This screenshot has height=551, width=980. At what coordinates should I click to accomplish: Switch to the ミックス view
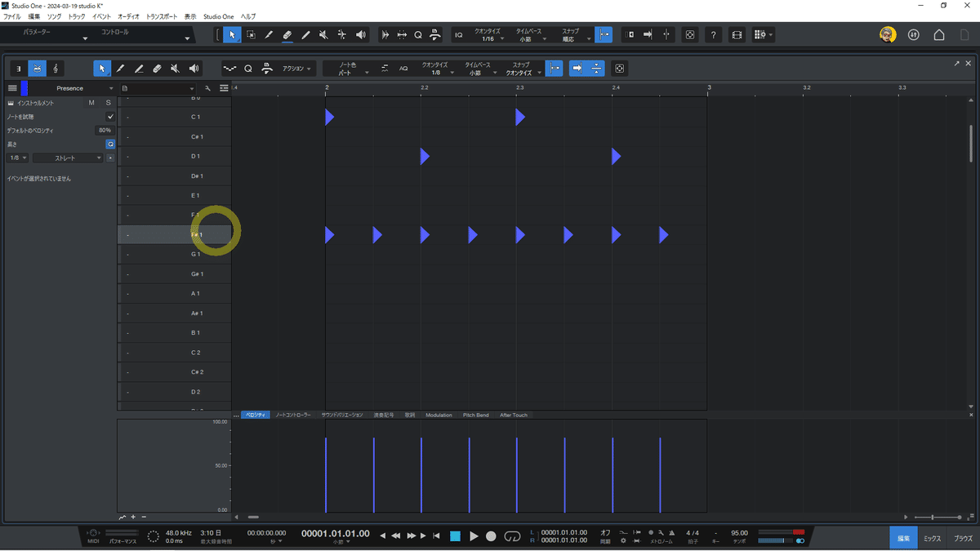pos(933,538)
